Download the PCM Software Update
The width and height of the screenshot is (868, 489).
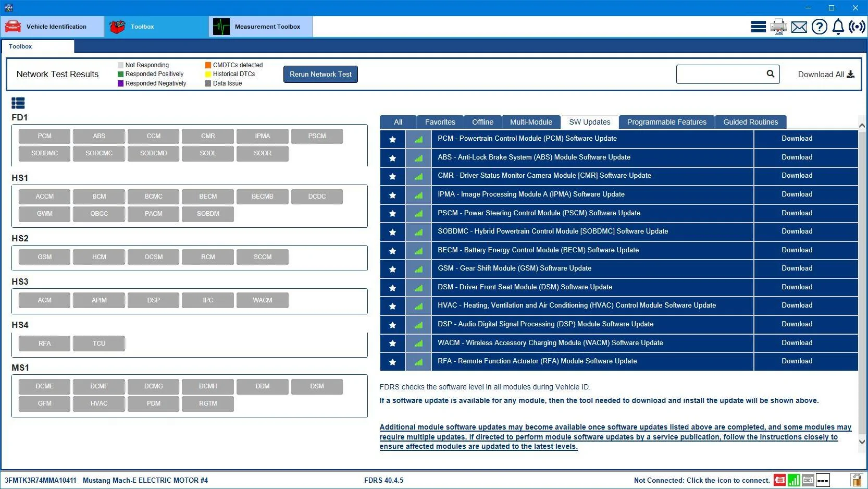(797, 139)
